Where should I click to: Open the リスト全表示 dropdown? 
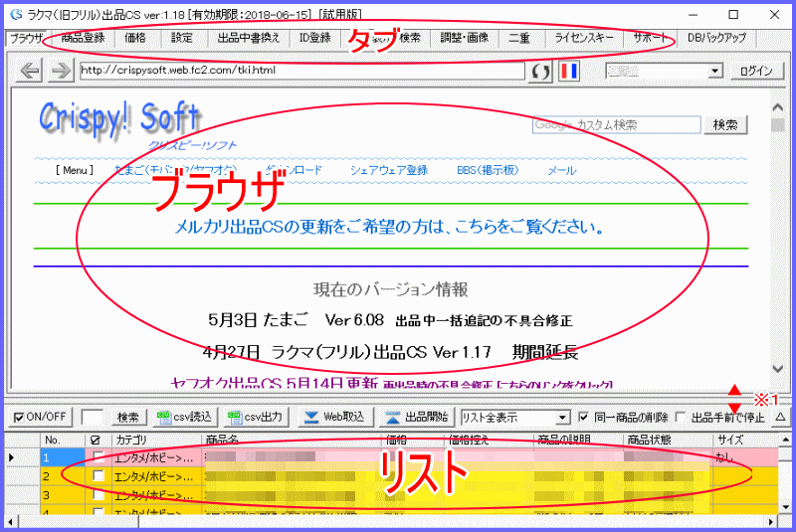point(562,418)
